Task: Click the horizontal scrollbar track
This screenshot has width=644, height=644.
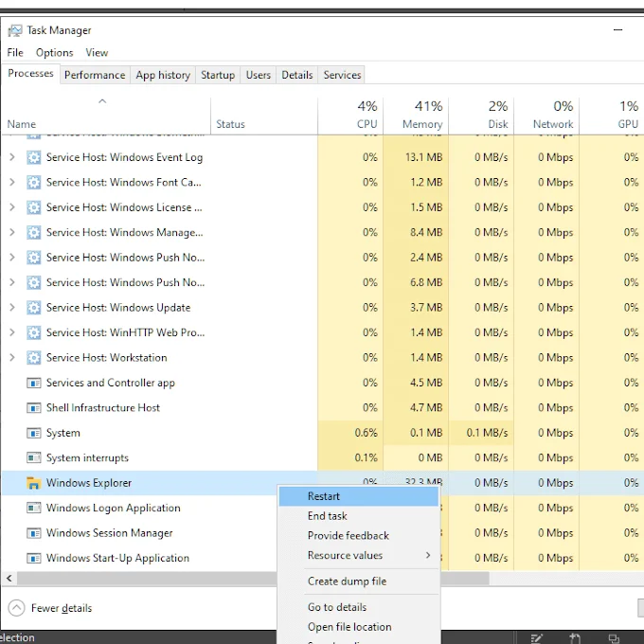Action: pos(566,579)
